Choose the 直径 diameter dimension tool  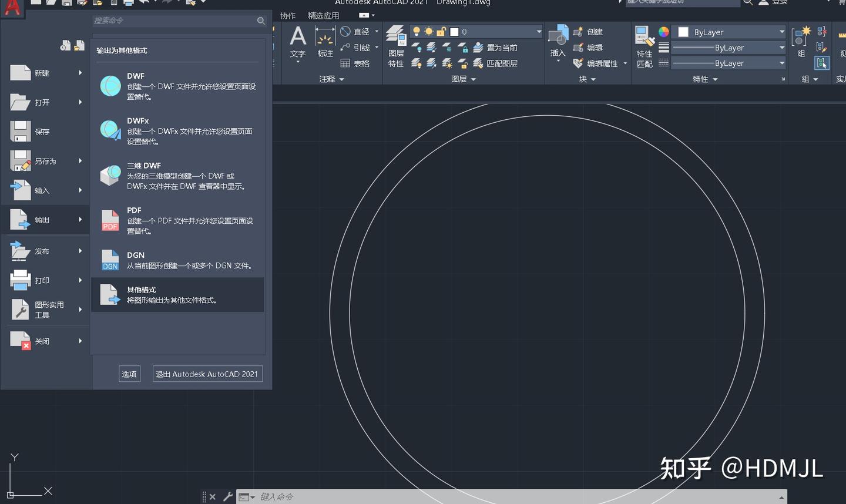[x=356, y=32]
